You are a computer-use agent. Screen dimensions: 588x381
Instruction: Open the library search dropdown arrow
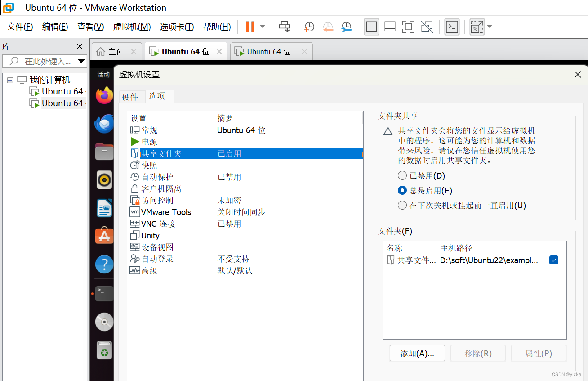pos(81,61)
